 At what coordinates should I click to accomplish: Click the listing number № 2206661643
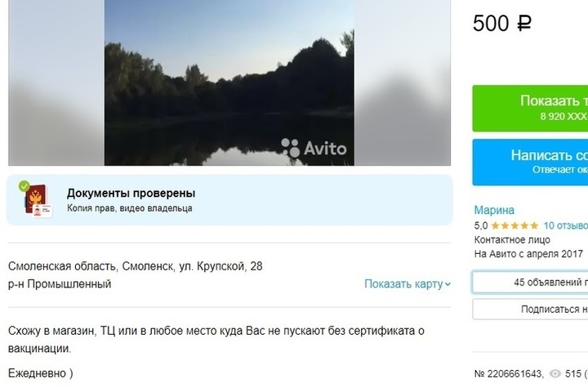click(509, 374)
